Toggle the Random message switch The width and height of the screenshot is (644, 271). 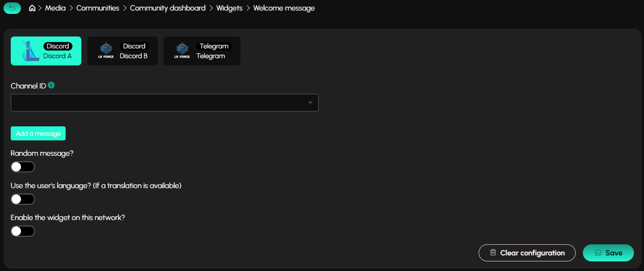(x=23, y=167)
